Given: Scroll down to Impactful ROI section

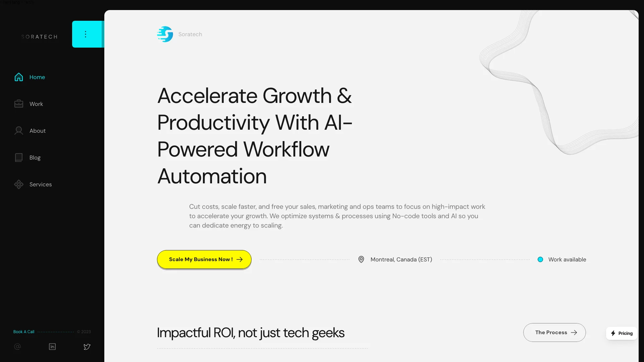Looking at the screenshot, I should 251,332.
